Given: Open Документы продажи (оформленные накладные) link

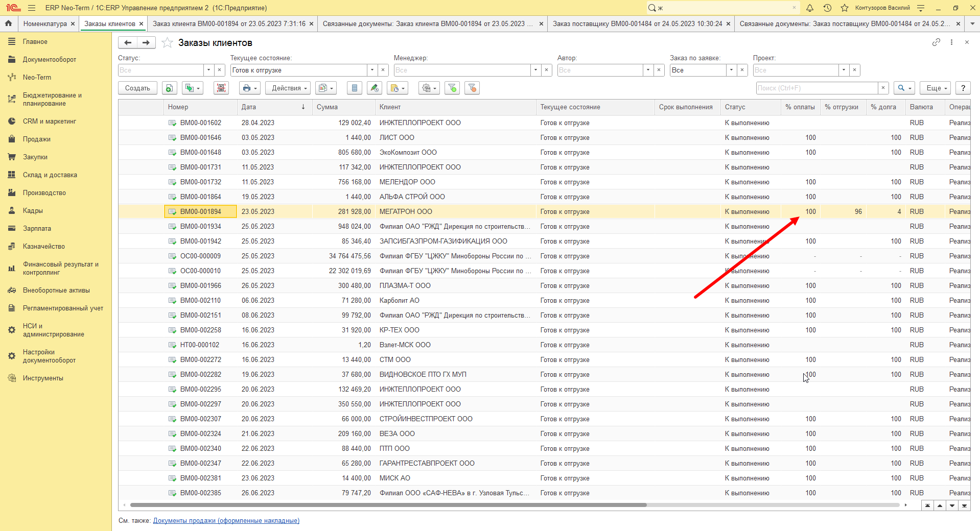Looking at the screenshot, I should (x=226, y=520).
